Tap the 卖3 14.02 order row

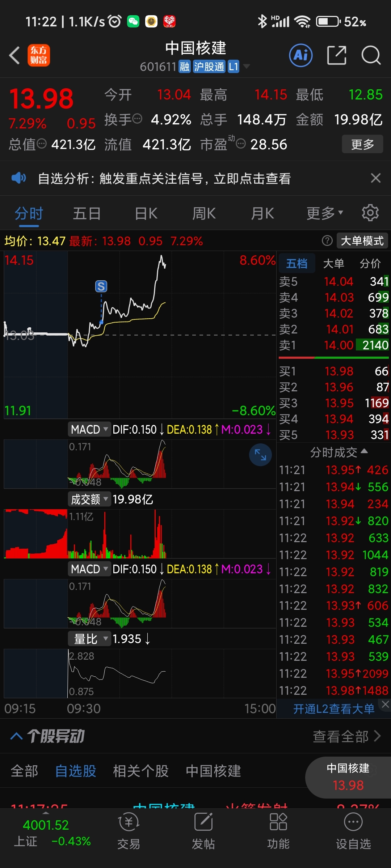point(334,313)
